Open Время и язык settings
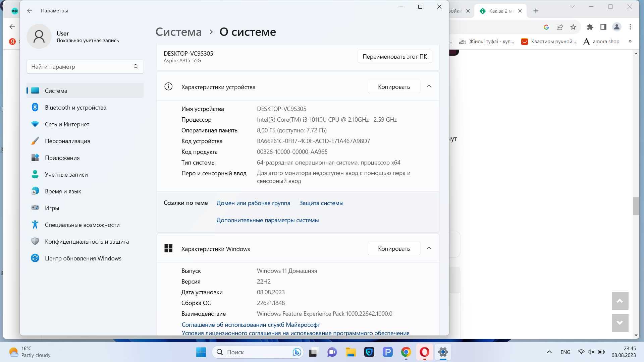This screenshot has height=362, width=644. (x=85, y=191)
